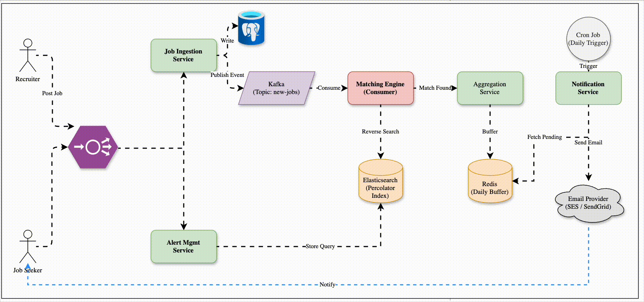This screenshot has width=644, height=302.
Task: Click the 'Reverse Search' edge label
Action: tap(381, 131)
